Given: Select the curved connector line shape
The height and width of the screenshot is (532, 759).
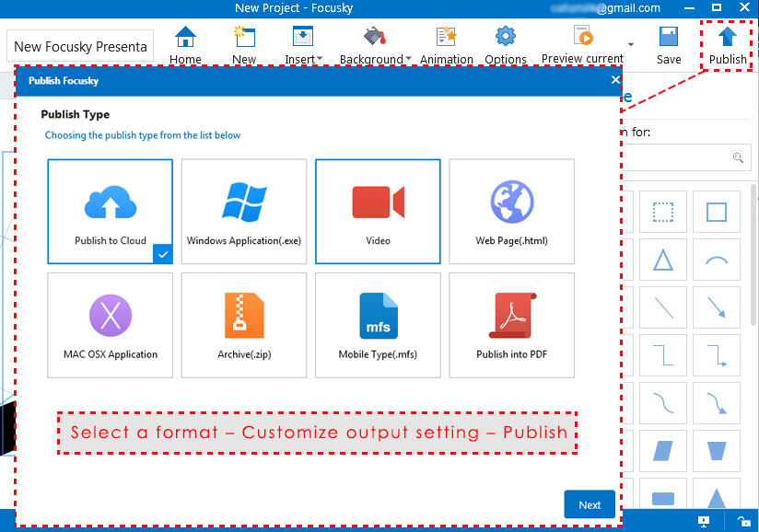Looking at the screenshot, I should (x=663, y=403).
